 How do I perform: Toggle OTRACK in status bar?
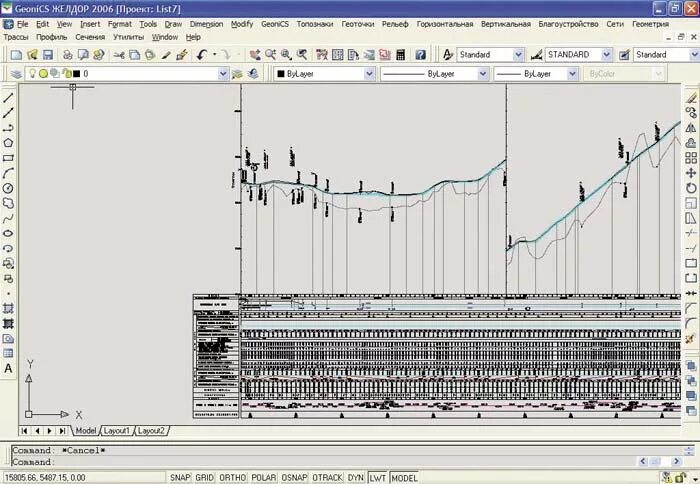327,477
